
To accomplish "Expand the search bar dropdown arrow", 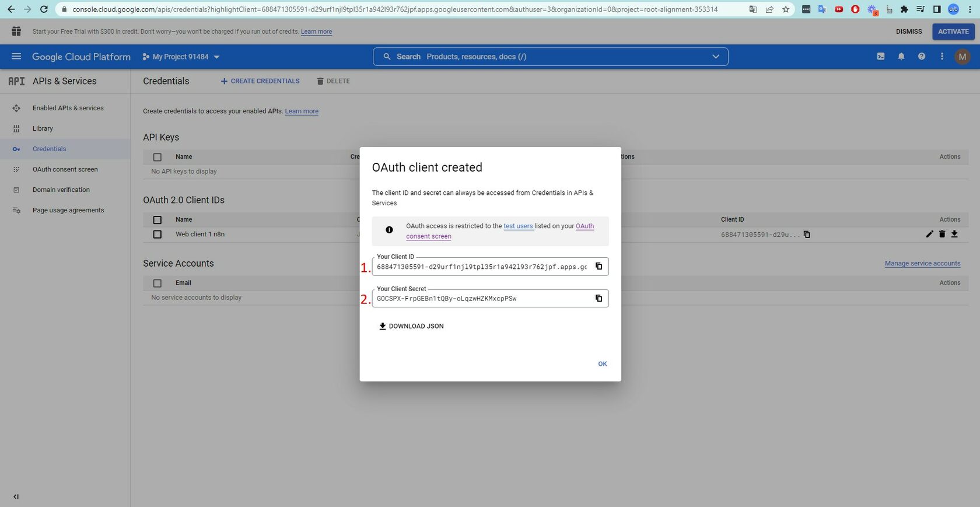I will [716, 57].
